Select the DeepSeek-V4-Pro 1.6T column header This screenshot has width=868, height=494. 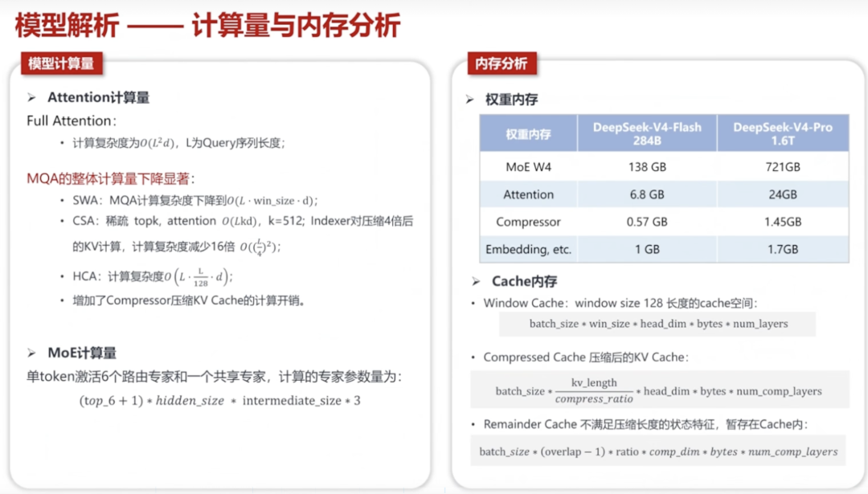tap(782, 133)
